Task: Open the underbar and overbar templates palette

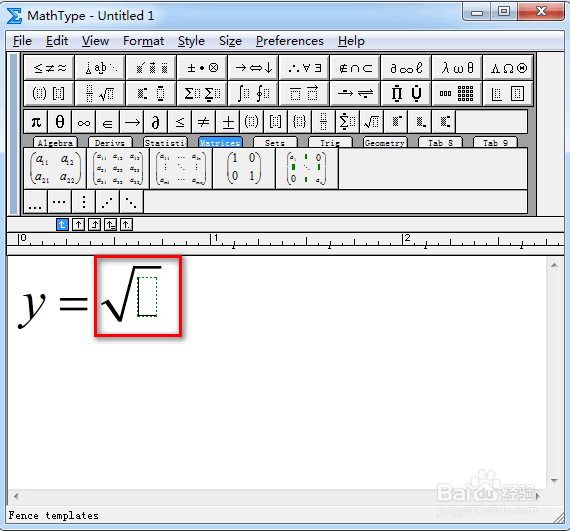Action: tap(304, 93)
